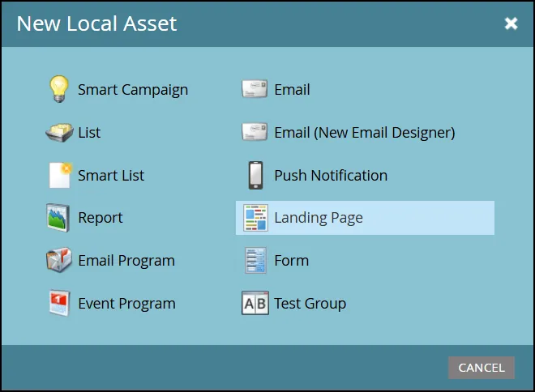The width and height of the screenshot is (535, 392).
Task: Click the Landing Page layout icon
Action: [x=255, y=218]
